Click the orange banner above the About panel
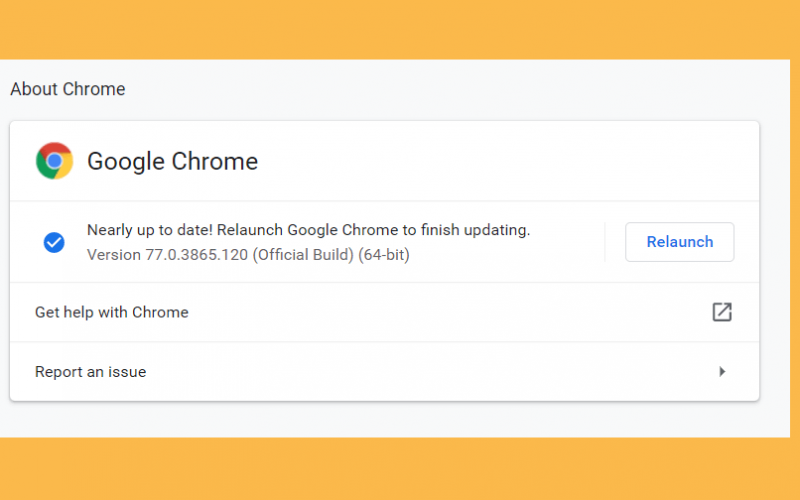The image size is (800, 500). (x=400, y=29)
